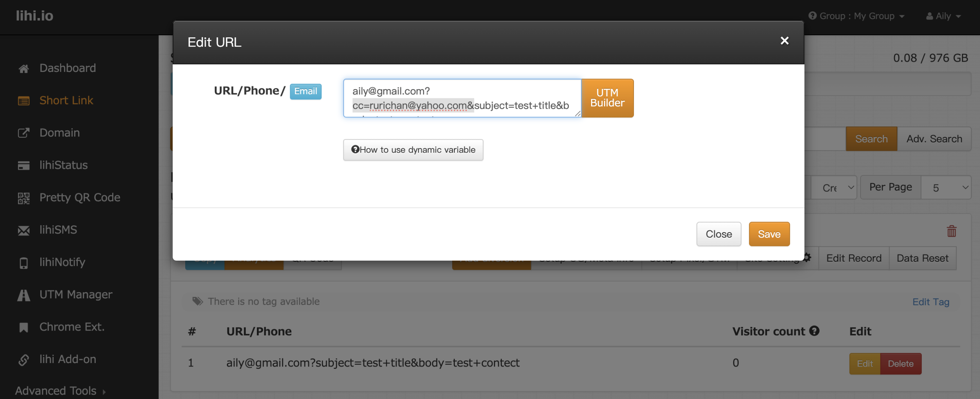
Task: Click the red trash delete icon
Action: tap(951, 231)
